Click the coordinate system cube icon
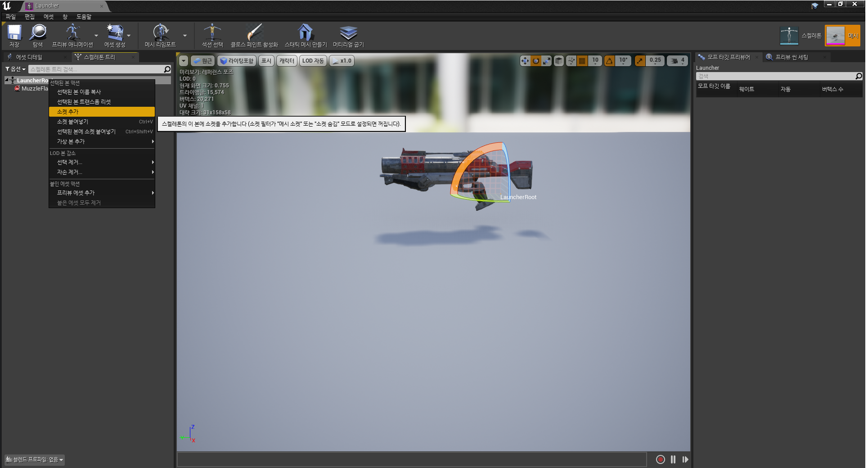868x468 pixels. [559, 61]
